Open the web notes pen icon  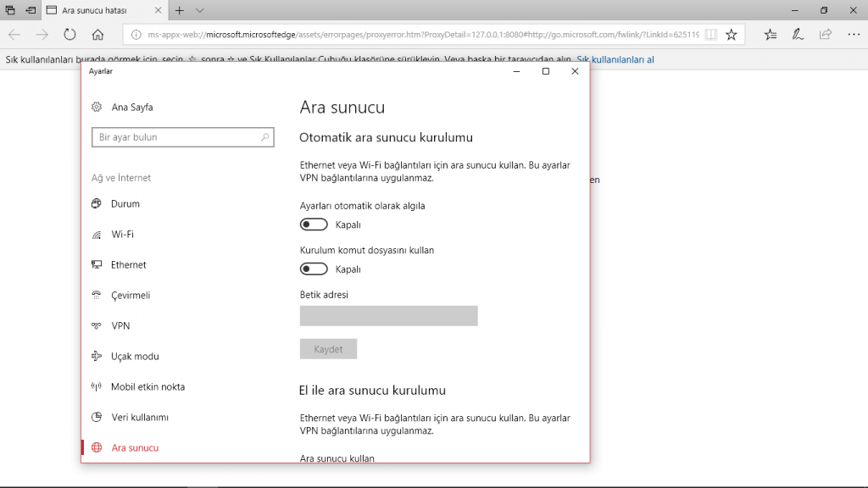798,35
